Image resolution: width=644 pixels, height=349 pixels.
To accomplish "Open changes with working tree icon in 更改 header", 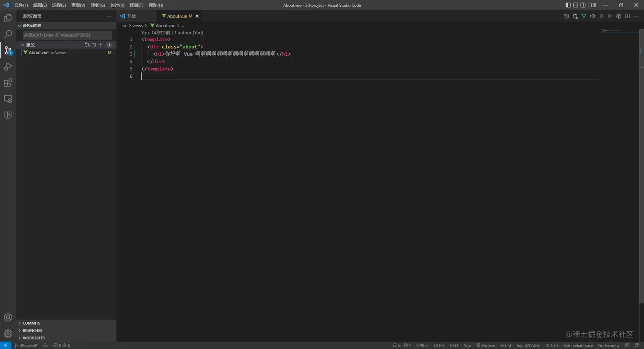I will click(x=87, y=45).
